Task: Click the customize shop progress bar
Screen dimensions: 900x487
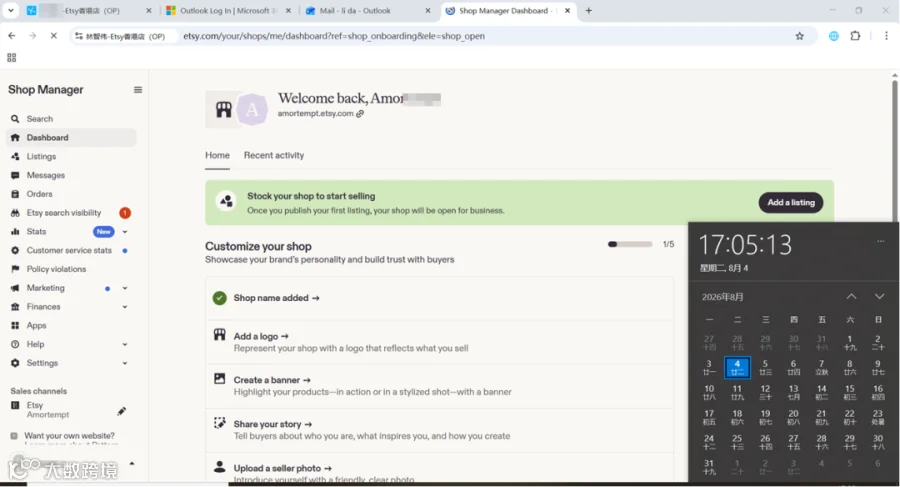Action: [630, 244]
